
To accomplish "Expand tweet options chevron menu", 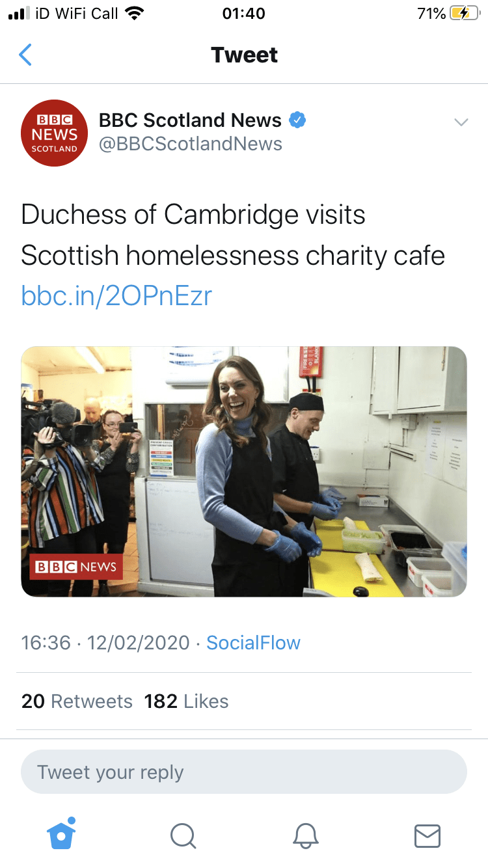I will pyautogui.click(x=461, y=122).
